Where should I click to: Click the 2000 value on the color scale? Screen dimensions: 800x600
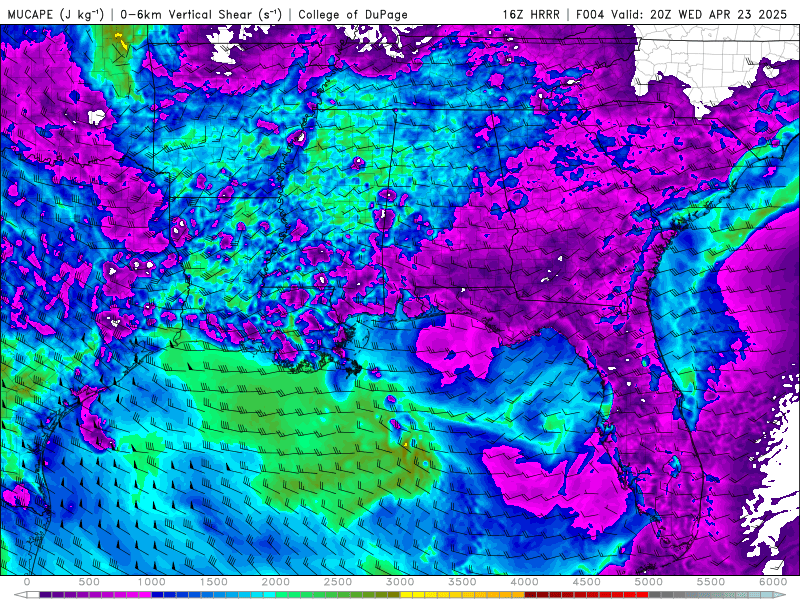coord(276,582)
